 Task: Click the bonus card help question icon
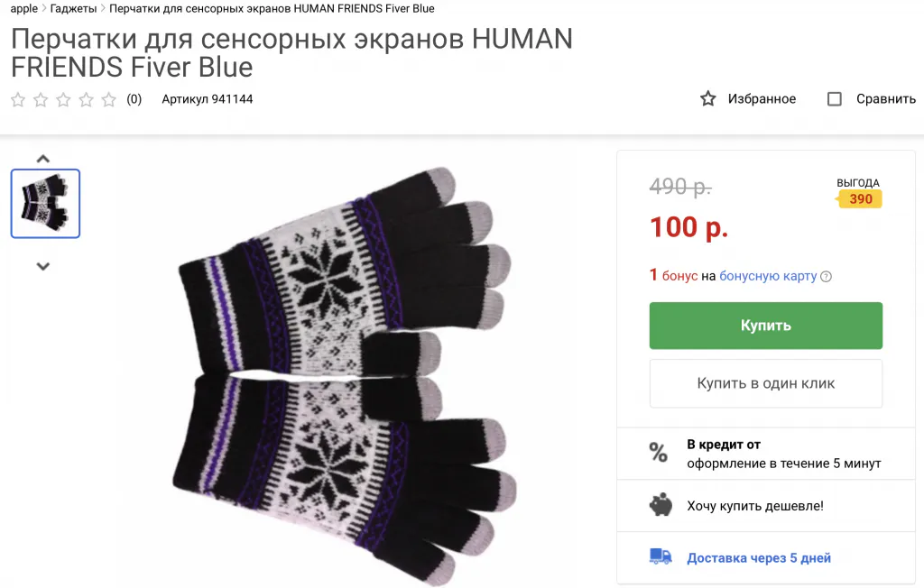coord(826,277)
